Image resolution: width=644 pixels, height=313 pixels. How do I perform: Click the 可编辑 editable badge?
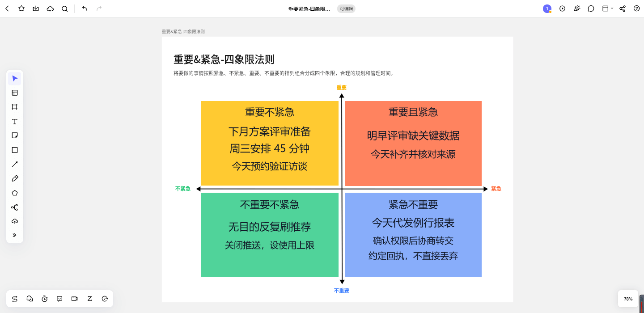[x=346, y=8]
